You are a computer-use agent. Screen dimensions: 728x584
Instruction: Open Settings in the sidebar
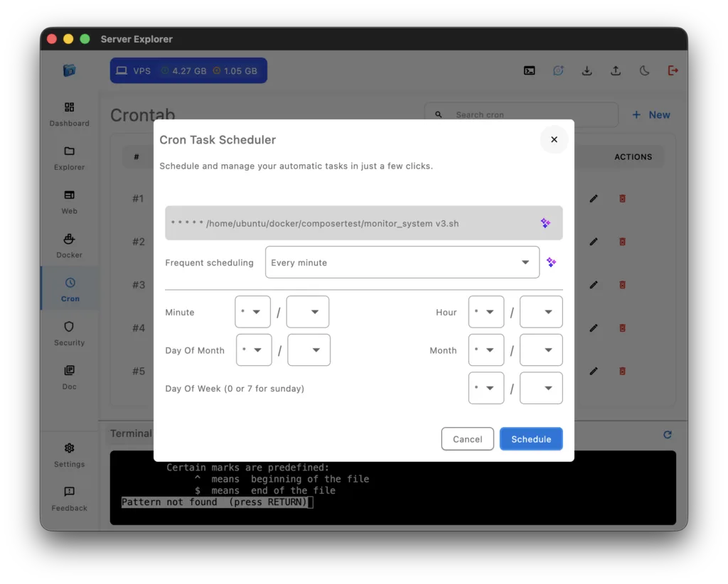point(69,455)
